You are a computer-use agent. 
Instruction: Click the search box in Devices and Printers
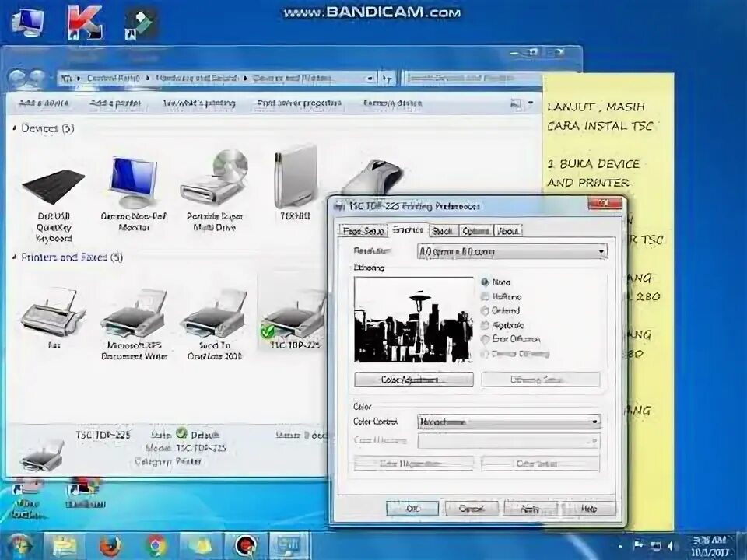click(472, 79)
